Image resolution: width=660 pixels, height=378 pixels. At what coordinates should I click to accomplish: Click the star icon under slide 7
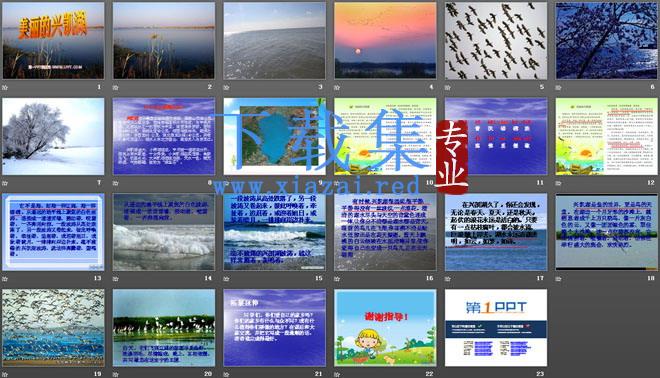pyautogui.click(x=5, y=183)
